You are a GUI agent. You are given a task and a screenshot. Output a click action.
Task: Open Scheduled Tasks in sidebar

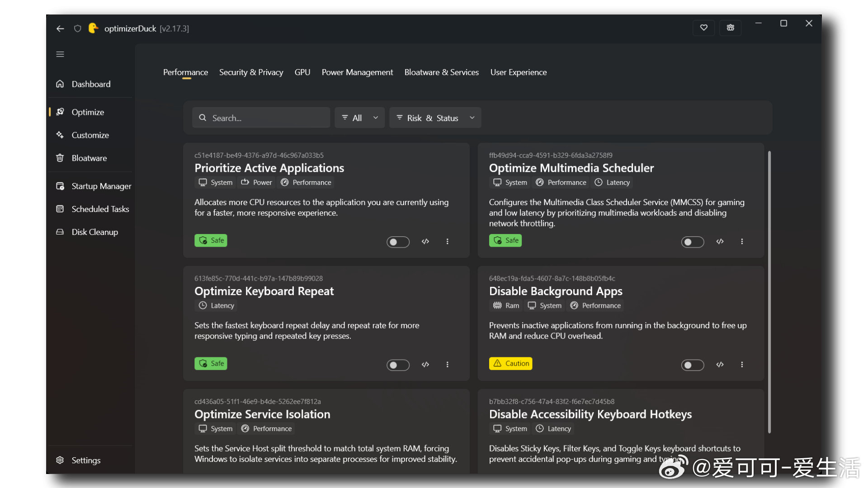(x=90, y=209)
